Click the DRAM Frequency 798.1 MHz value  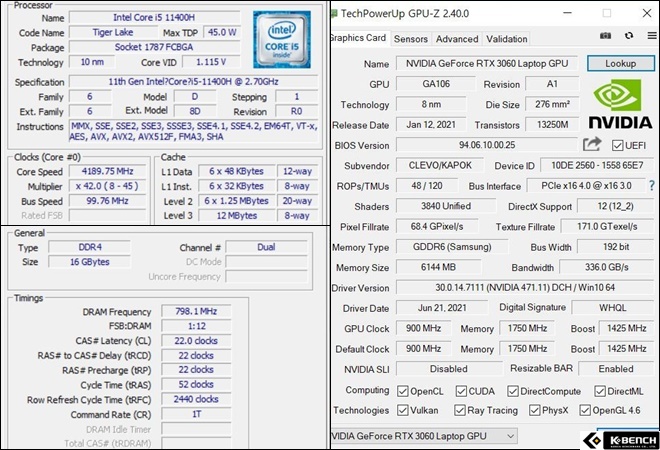click(x=196, y=311)
